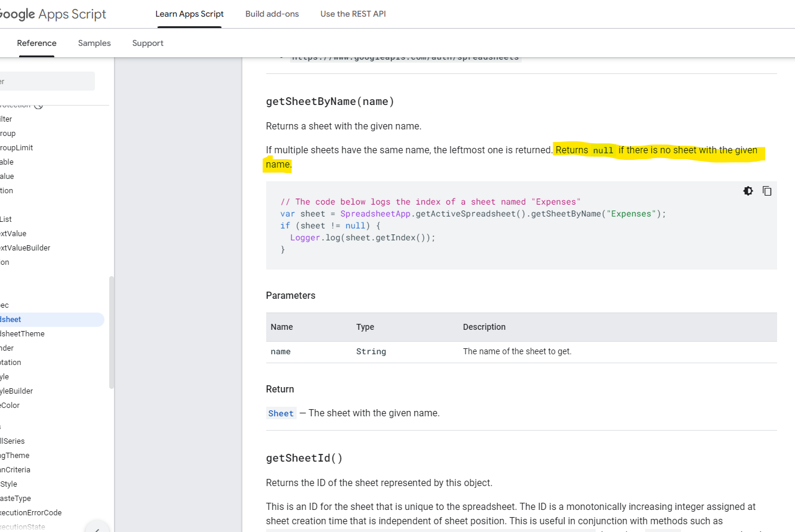Select Build add-ons in top navigation

(272, 14)
